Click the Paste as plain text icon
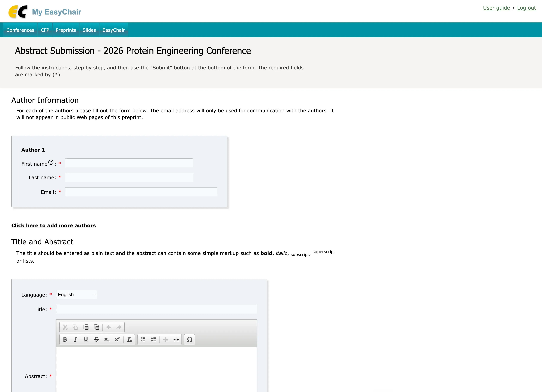This screenshot has height=392, width=542. pyautogui.click(x=97, y=327)
